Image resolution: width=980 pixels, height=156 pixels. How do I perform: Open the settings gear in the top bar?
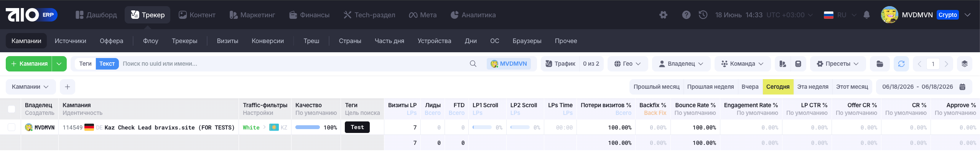663,15
